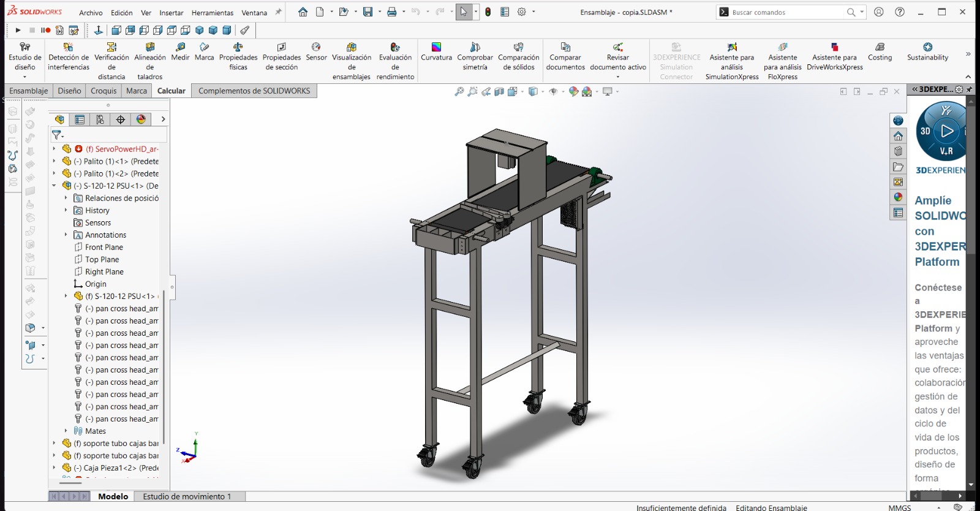
Task: Open Estudio de diseño tool
Action: (25, 56)
